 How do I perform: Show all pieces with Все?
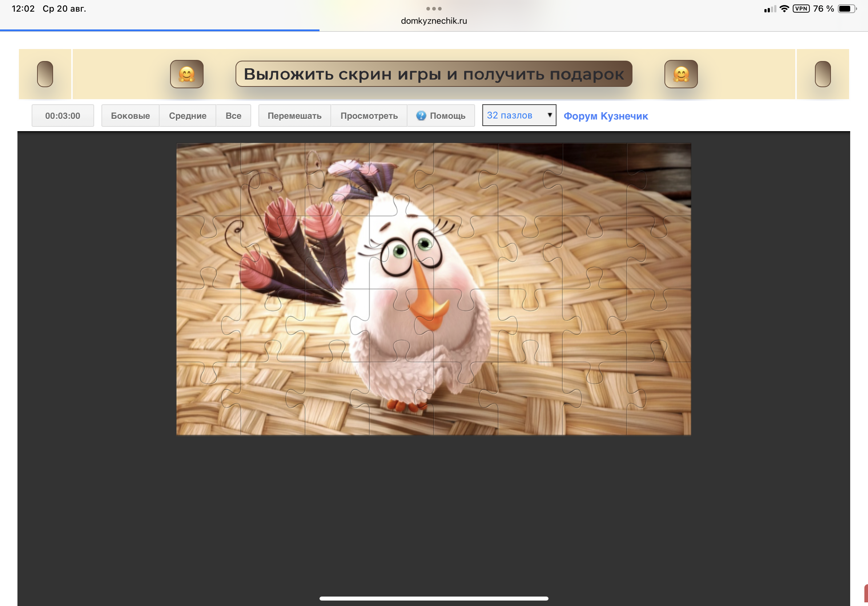click(233, 116)
